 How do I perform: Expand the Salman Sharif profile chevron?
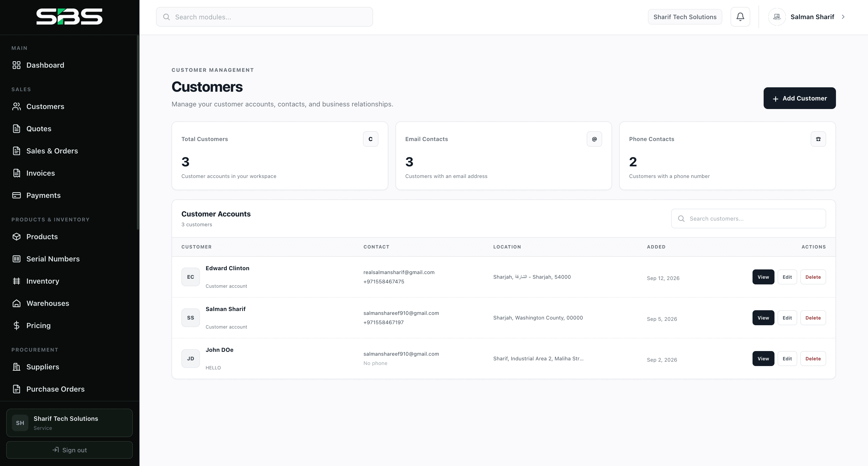pos(843,17)
